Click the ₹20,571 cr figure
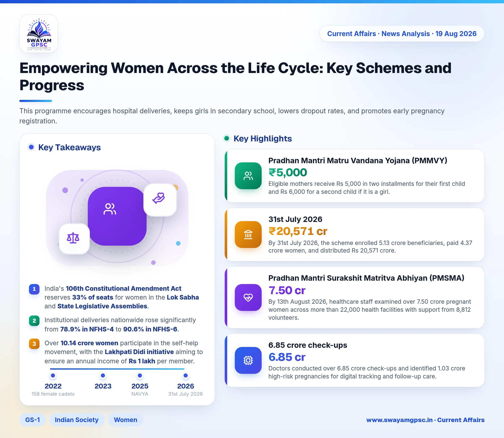The height and width of the screenshot is (438, 504). click(298, 231)
